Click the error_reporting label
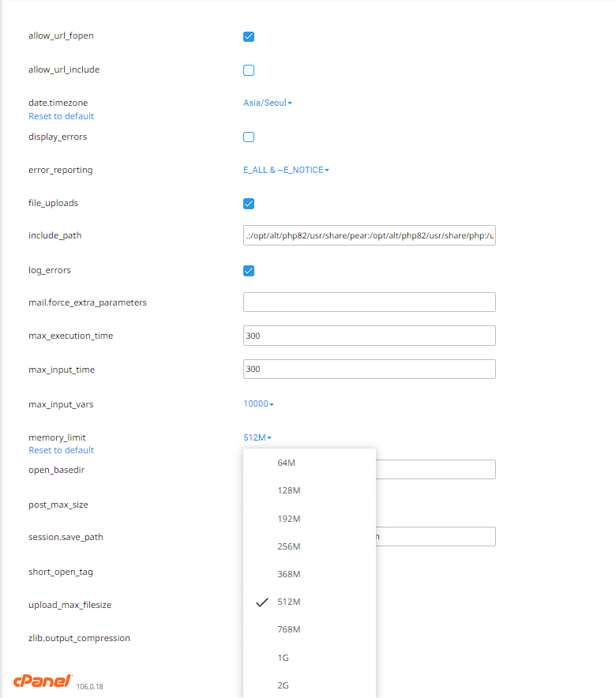Image resolution: width=616 pixels, height=698 pixels. (61, 170)
